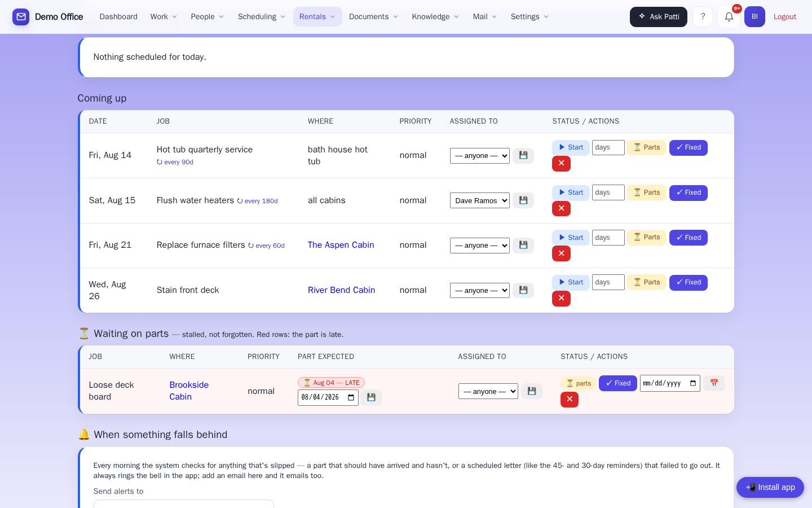Click the Logout link
Screen dimensions: 812x508
[x=785, y=17]
